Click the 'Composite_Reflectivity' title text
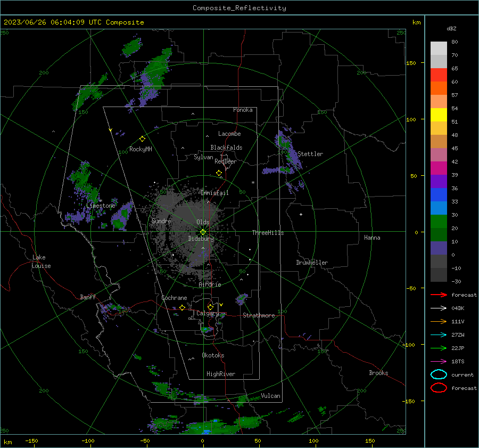 (239, 8)
